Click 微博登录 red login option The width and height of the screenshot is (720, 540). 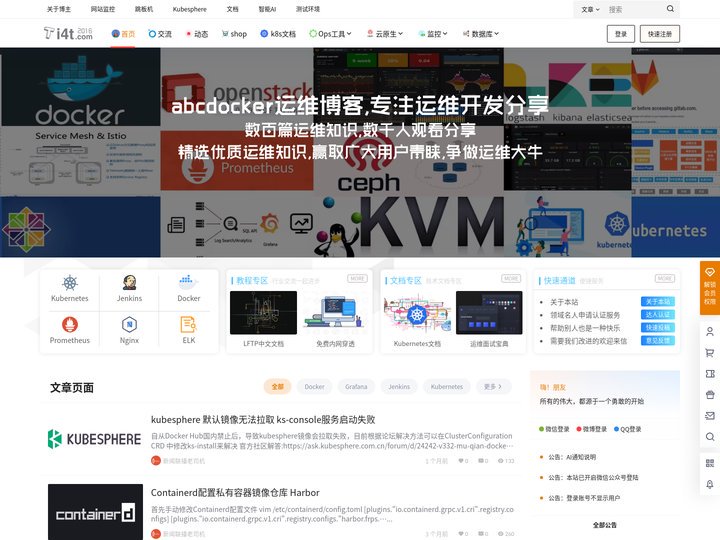(x=592, y=429)
